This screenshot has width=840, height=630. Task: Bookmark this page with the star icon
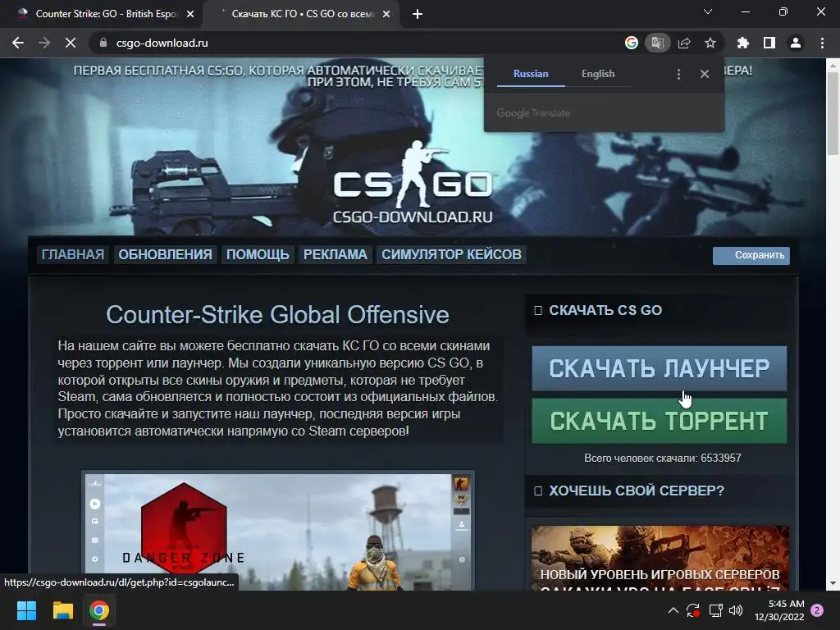point(710,43)
